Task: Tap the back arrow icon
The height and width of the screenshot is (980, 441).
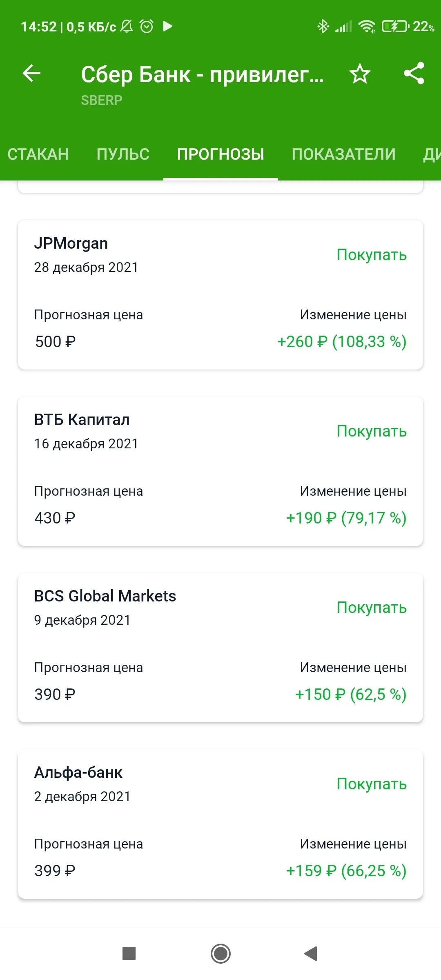Action: [x=31, y=73]
